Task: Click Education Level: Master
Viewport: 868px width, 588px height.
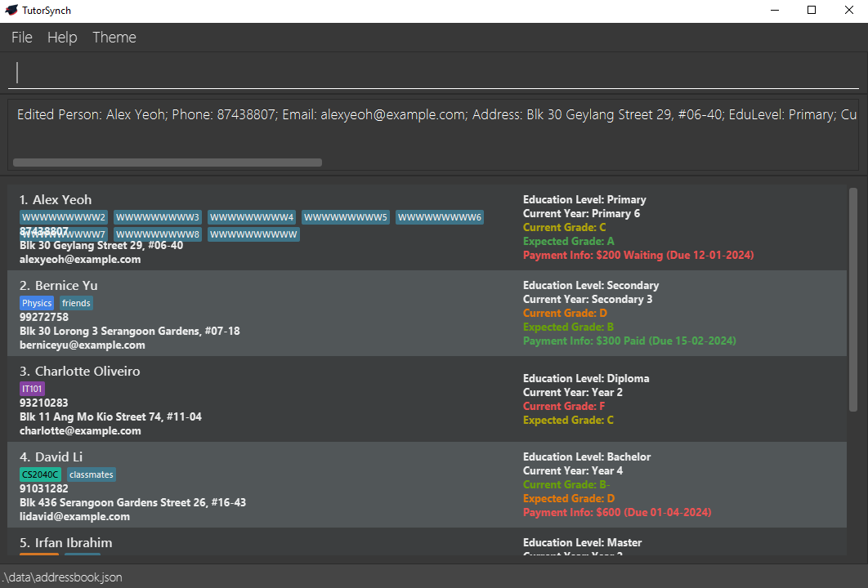Action: [x=583, y=542]
